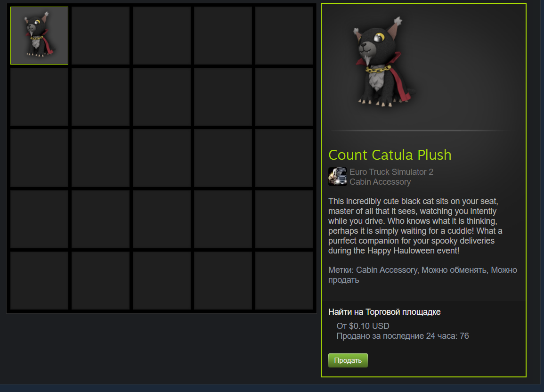Screen dimensions: 544x392
Task: Open the Найти на Торговой площадке link
Action: click(384, 312)
